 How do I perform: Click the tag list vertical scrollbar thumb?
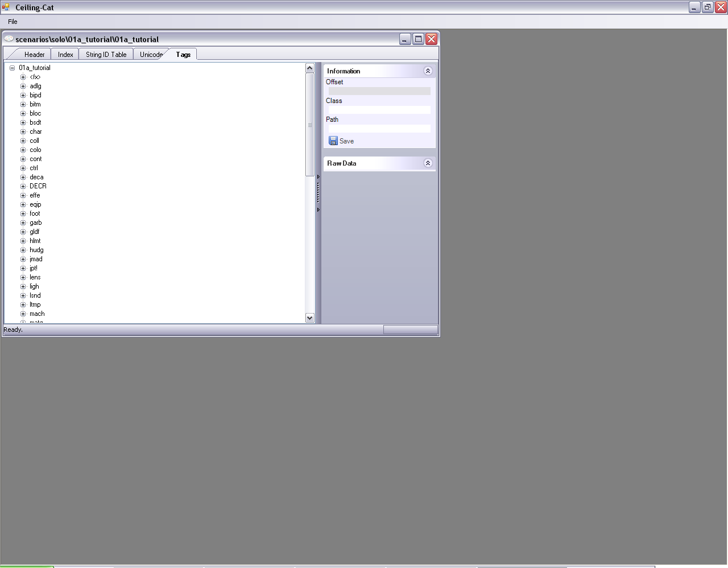point(309,125)
